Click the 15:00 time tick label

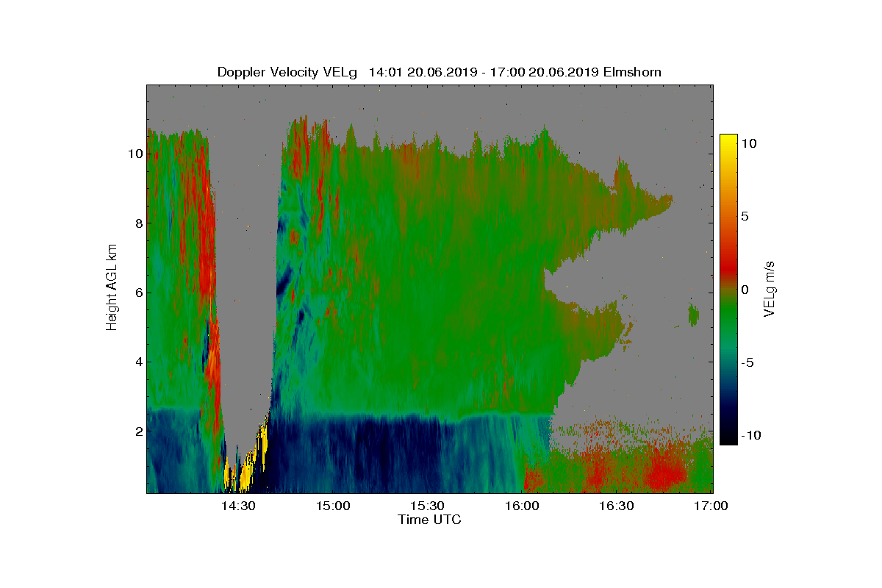coord(333,506)
